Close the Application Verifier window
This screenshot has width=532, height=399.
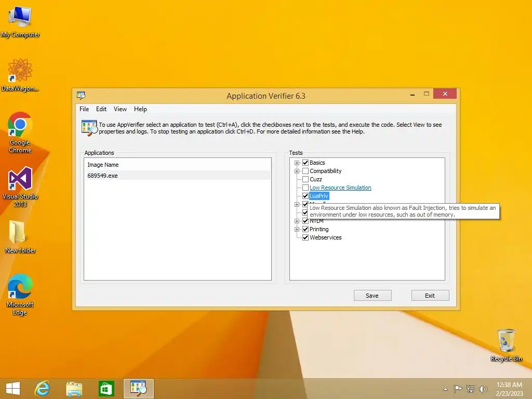445,94
